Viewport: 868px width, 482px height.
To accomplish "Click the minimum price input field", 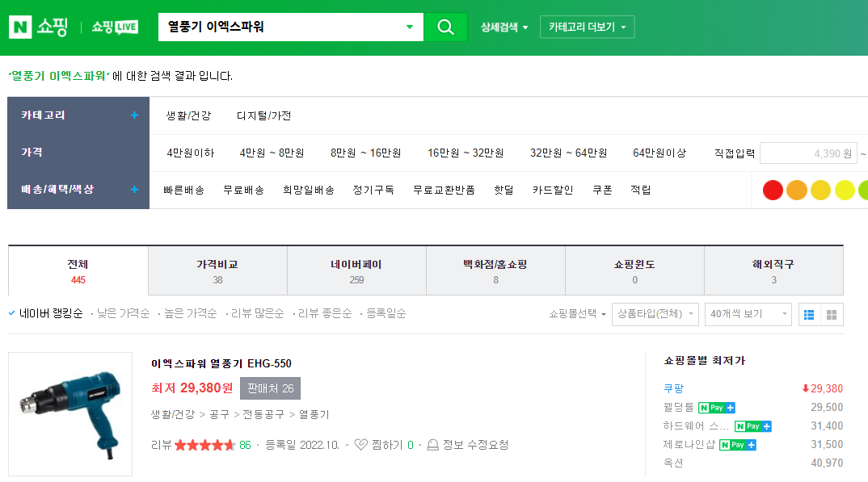I will 808,153.
